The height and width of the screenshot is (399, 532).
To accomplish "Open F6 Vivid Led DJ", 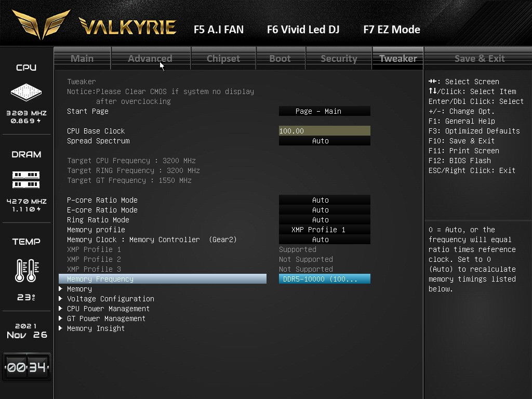I will click(303, 30).
